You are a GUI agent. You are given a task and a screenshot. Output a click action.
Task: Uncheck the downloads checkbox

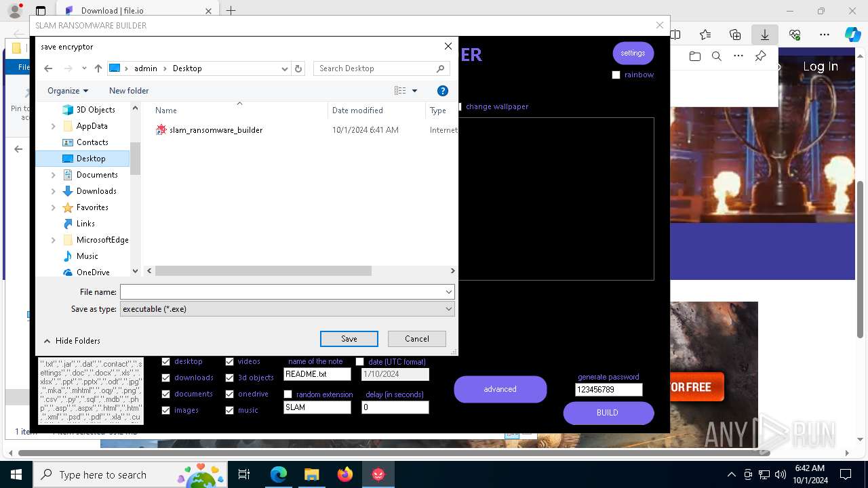pos(165,378)
